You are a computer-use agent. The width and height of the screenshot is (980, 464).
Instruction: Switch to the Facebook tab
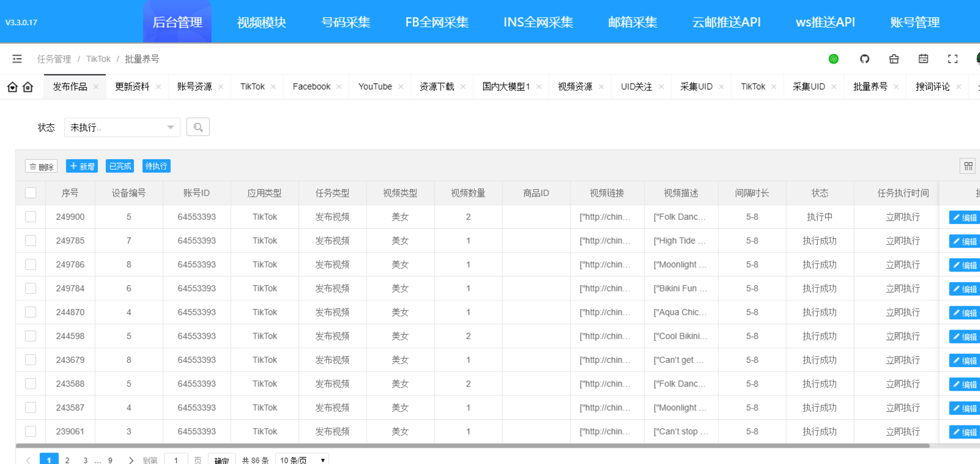pyautogui.click(x=312, y=87)
